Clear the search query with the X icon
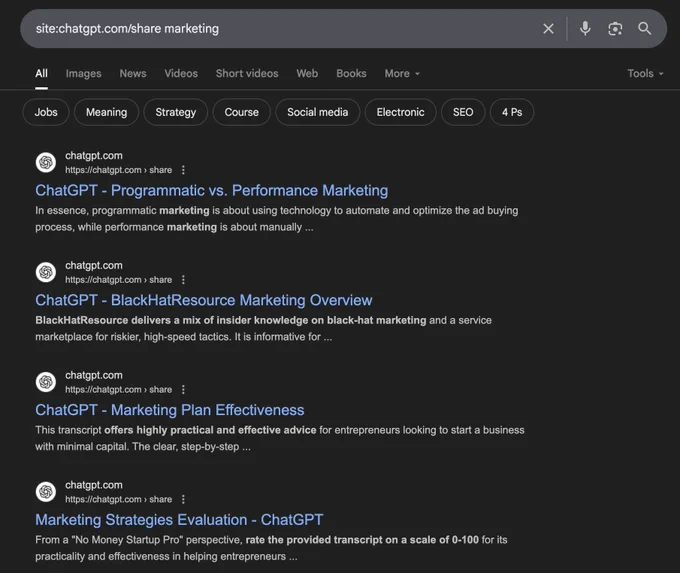The width and height of the screenshot is (680, 573). click(548, 29)
